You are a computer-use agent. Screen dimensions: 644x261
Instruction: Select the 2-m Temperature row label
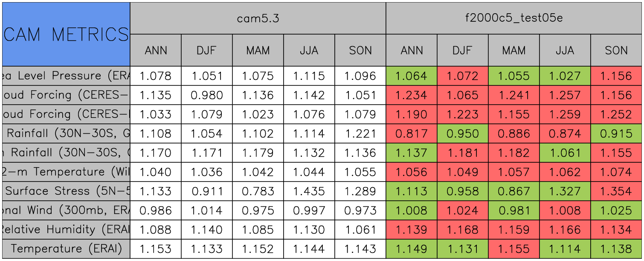(66, 172)
